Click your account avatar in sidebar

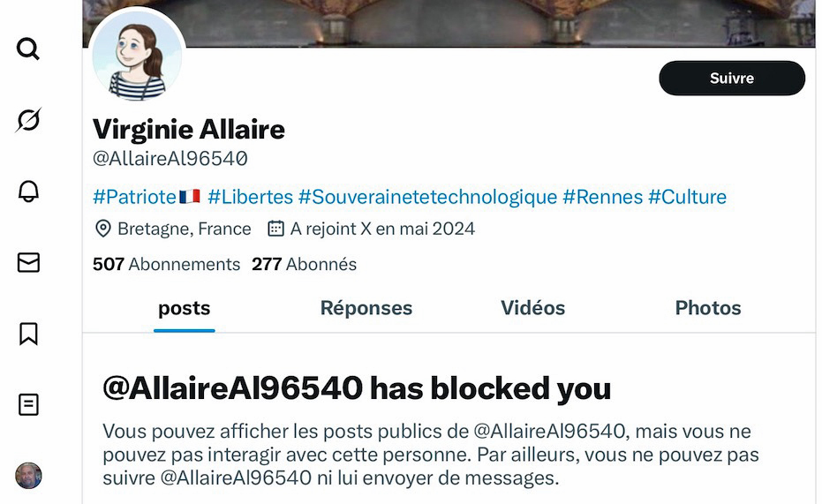click(x=28, y=476)
